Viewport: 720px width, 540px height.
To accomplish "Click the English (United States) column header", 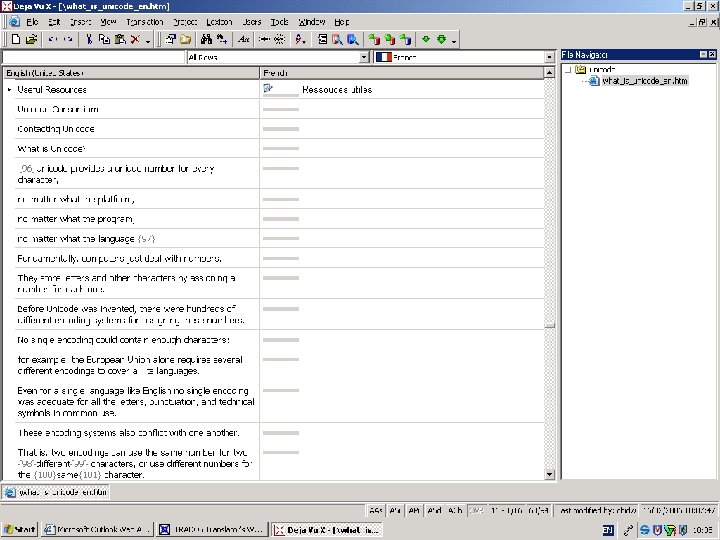I will pyautogui.click(x=131, y=73).
